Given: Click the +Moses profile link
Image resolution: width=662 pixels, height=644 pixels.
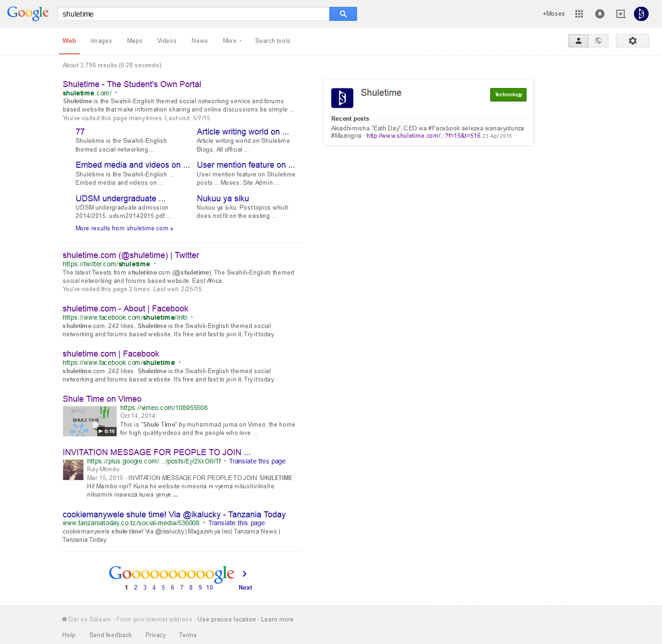Looking at the screenshot, I should point(554,14).
